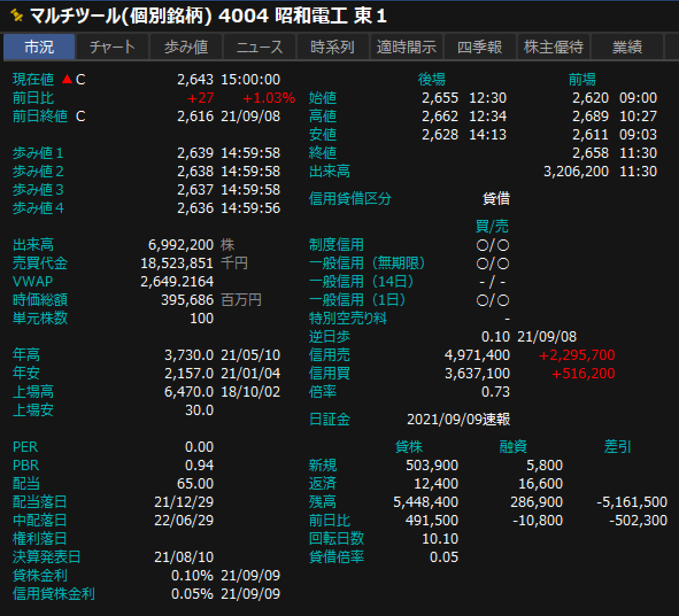This screenshot has height=616, width=679.
Task: Click the red up-triangle price indicator
Action: click(x=67, y=79)
